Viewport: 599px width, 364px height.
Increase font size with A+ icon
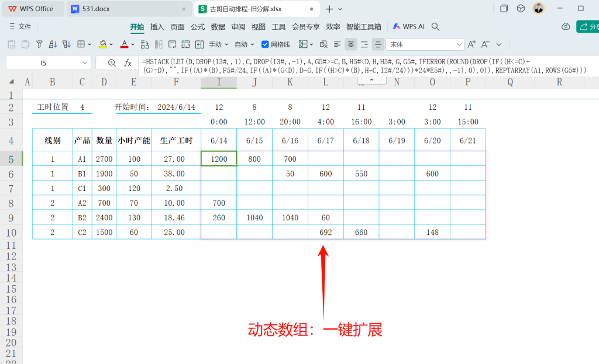click(472, 44)
